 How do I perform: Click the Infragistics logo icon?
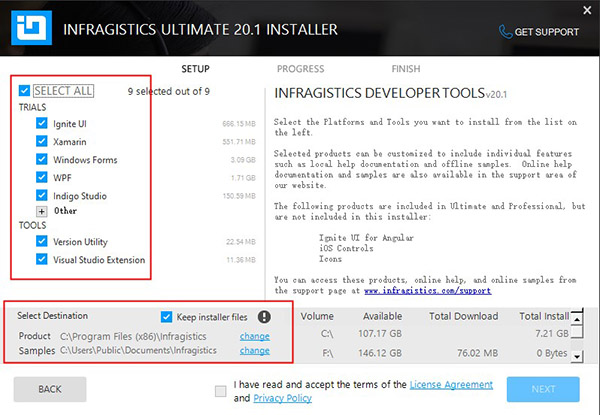pyautogui.click(x=31, y=28)
